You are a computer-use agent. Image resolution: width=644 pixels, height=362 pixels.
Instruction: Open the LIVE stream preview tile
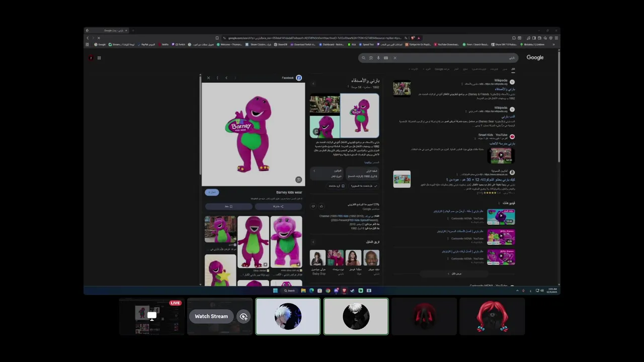(152, 316)
